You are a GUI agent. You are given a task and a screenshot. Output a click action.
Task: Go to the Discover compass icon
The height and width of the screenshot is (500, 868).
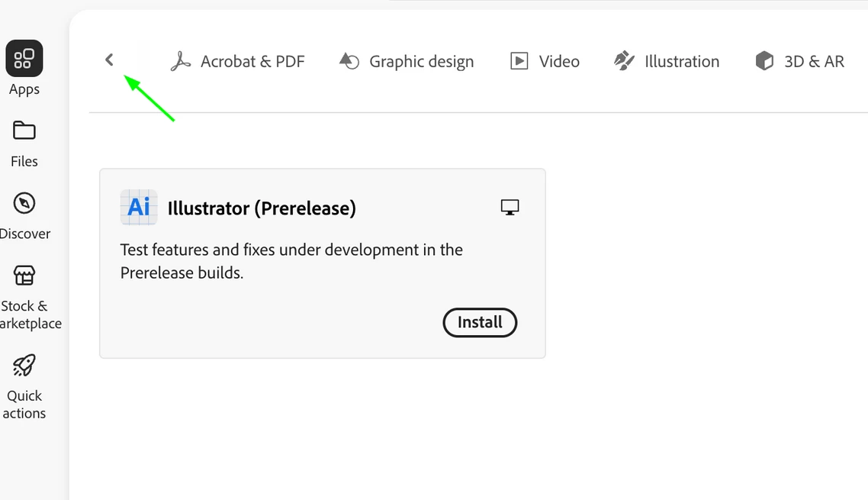[24, 204]
